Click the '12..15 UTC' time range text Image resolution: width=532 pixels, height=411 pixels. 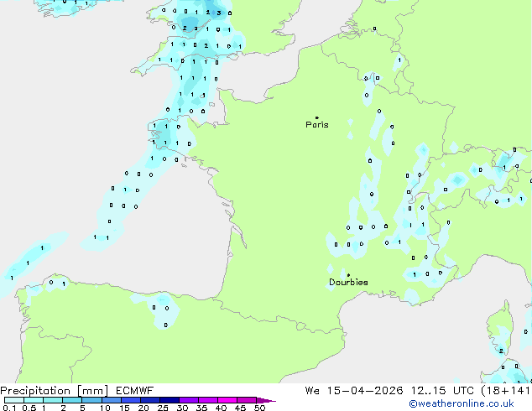click(442, 391)
